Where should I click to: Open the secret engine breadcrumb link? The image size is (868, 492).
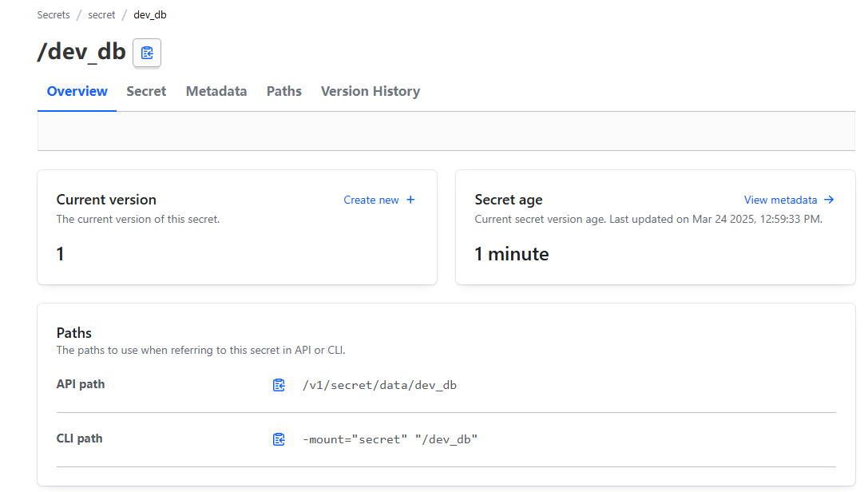pyautogui.click(x=101, y=15)
